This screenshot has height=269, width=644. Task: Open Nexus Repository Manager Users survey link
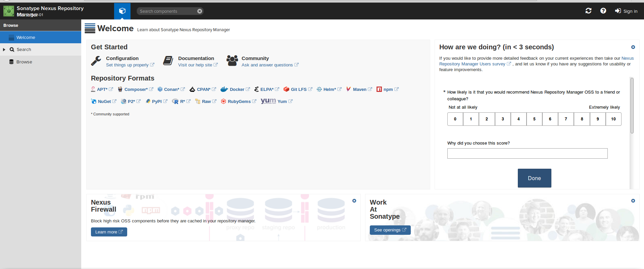(x=536, y=61)
